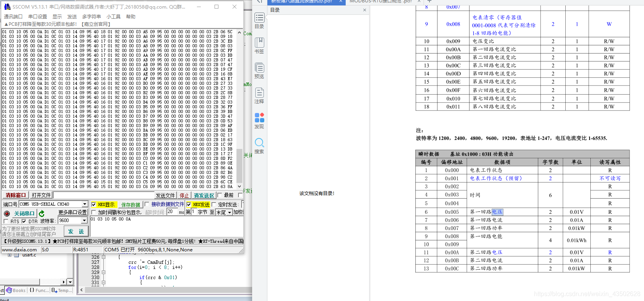Viewport: 644px width, 301px height.
Task: Click the Functions tab braces icon
Action: tap(32, 290)
